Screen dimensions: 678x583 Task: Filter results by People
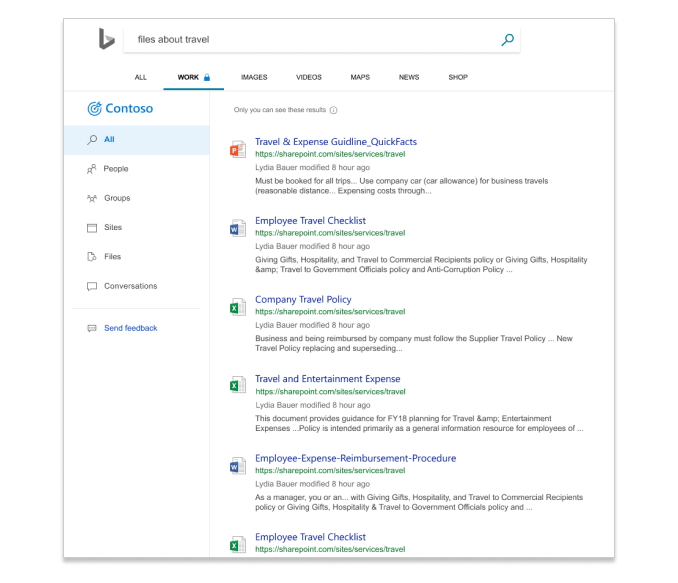pyautogui.click(x=116, y=169)
